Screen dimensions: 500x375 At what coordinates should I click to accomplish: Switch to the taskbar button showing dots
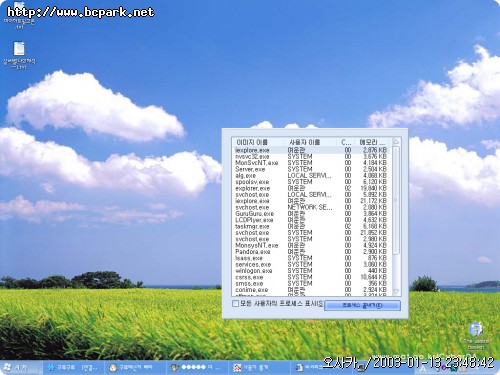click(197, 368)
